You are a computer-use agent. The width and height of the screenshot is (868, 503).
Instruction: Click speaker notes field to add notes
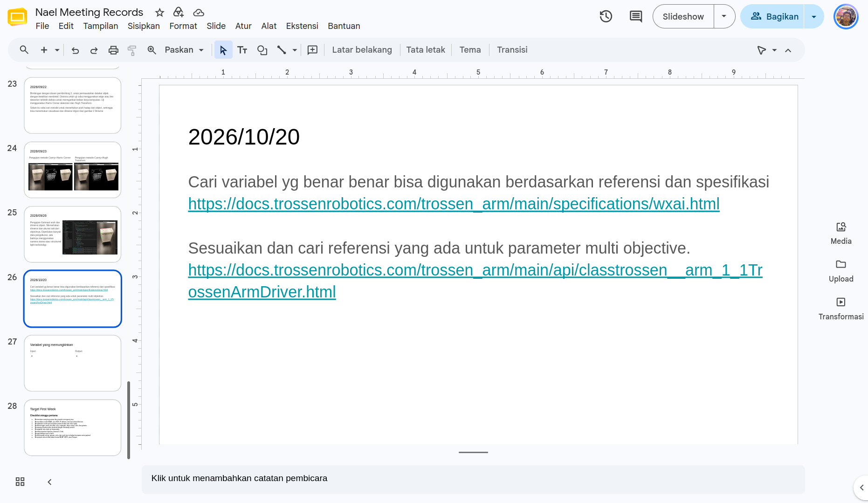pos(473,479)
